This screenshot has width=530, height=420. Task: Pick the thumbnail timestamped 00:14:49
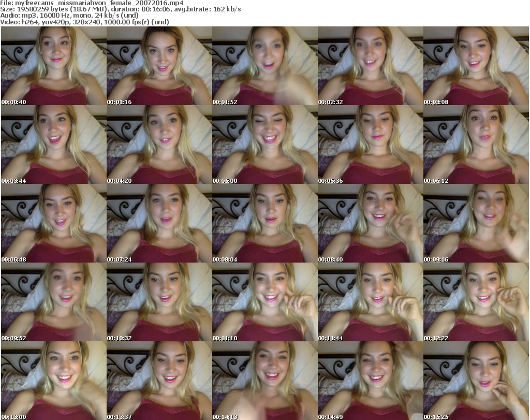pyautogui.click(x=371, y=381)
